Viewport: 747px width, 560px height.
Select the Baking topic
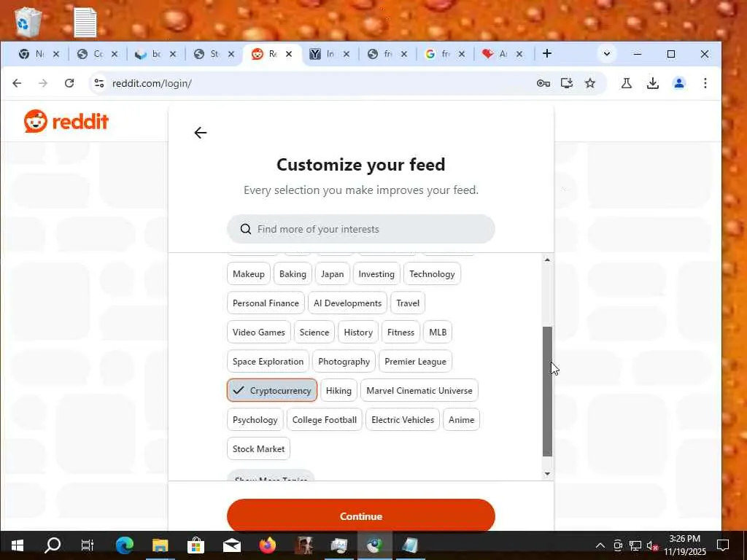point(293,274)
